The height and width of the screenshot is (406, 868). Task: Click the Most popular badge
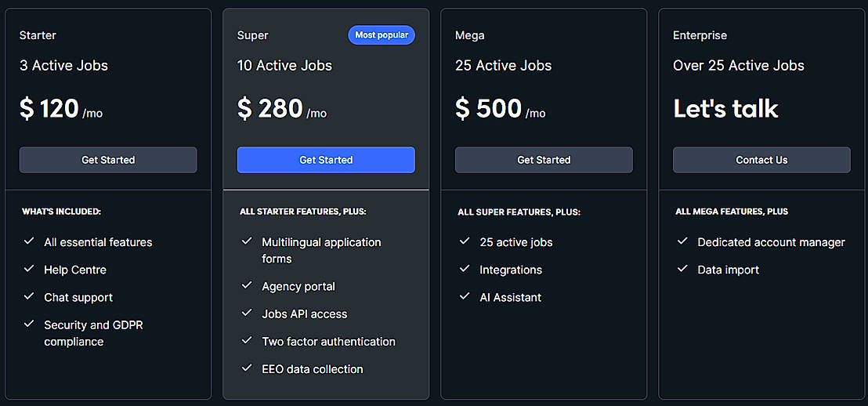point(382,35)
